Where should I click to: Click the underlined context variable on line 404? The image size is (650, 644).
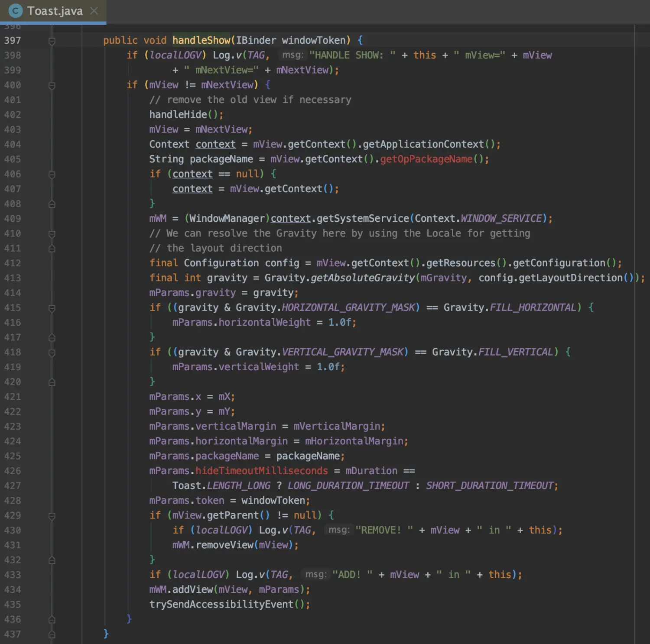tap(215, 144)
